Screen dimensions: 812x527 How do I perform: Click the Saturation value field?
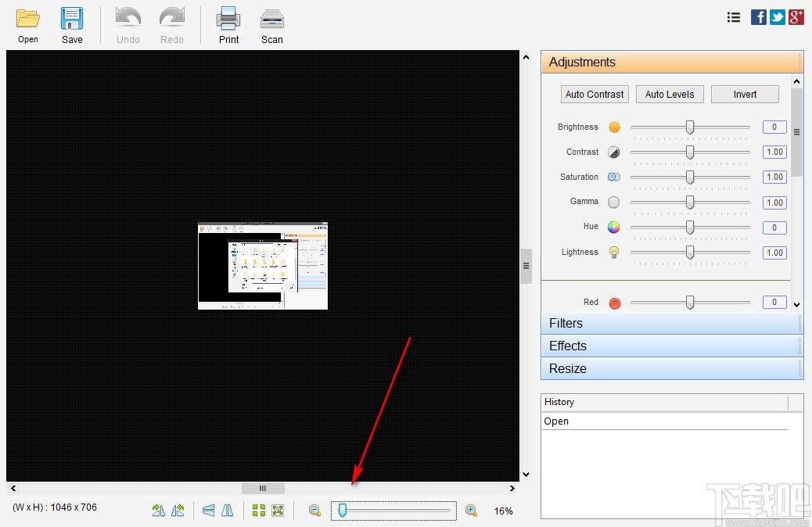774,177
